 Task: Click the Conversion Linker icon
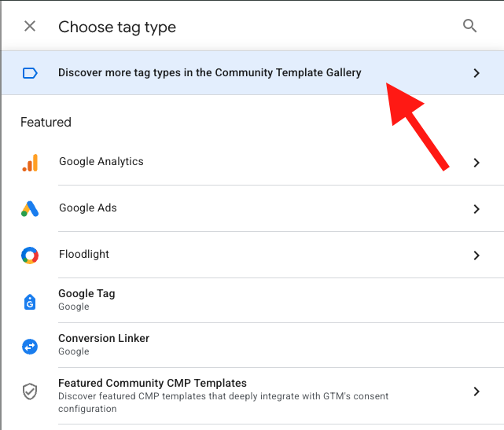(30, 346)
